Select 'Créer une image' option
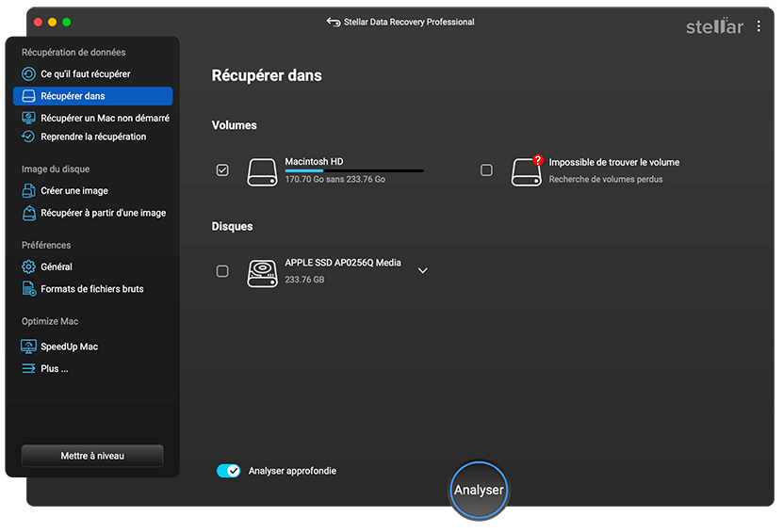Viewport: 783px width, 532px height. pyautogui.click(x=74, y=190)
